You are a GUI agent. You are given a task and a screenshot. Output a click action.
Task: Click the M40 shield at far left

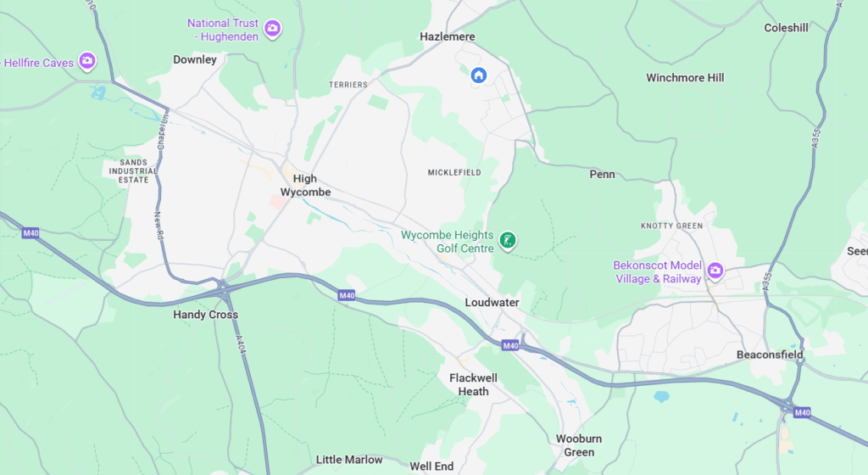point(31,233)
